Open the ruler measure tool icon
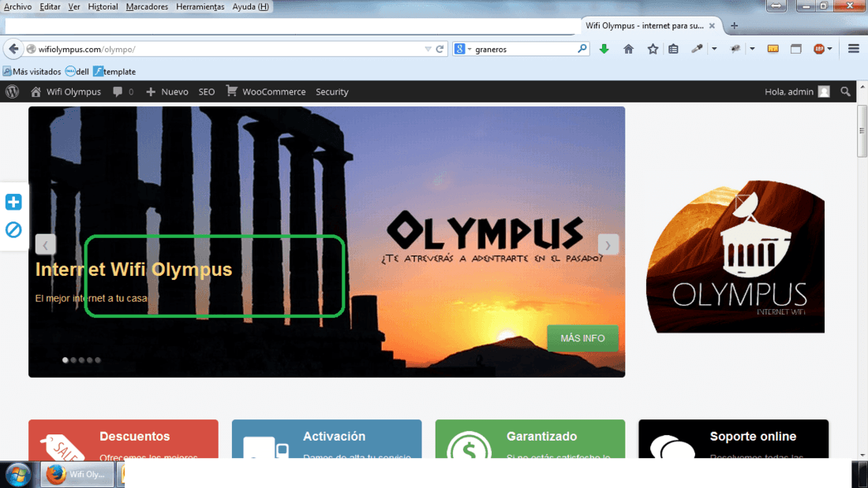Viewport: 868px width, 488px height. [x=773, y=49]
